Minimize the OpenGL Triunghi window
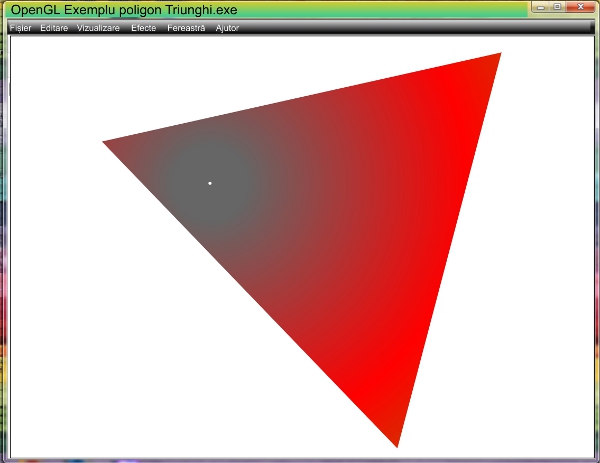Image resolution: width=600 pixels, height=463 pixels. click(541, 7)
